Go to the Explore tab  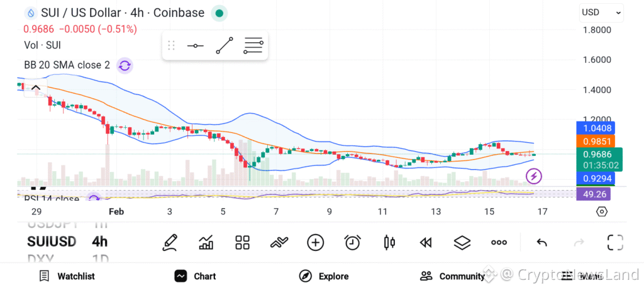[x=324, y=276]
